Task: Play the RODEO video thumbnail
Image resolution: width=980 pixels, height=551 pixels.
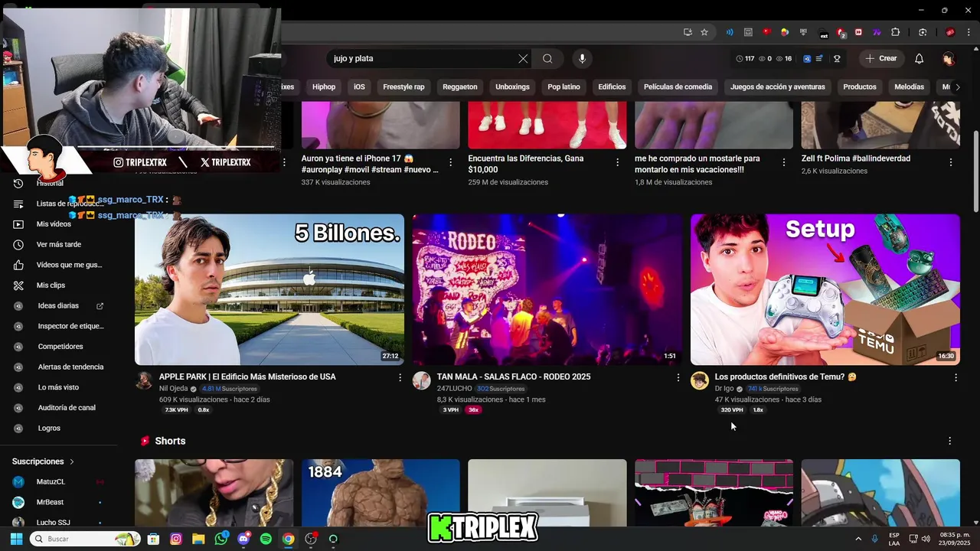Action: coord(547,289)
